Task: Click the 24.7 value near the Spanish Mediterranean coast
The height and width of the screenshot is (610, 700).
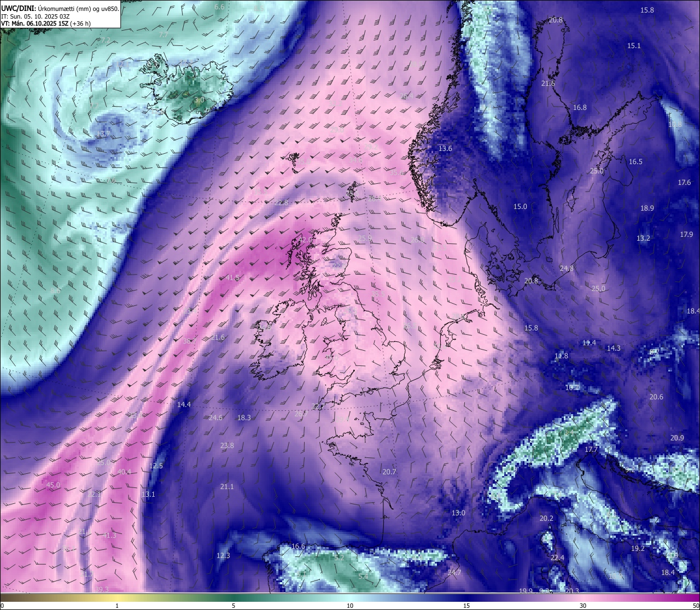Action: coord(454,573)
